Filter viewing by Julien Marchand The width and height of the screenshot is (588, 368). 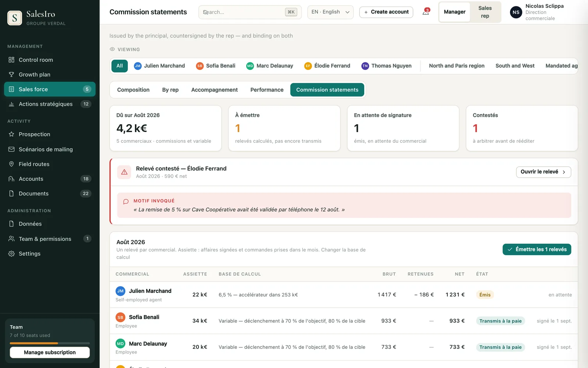click(159, 66)
